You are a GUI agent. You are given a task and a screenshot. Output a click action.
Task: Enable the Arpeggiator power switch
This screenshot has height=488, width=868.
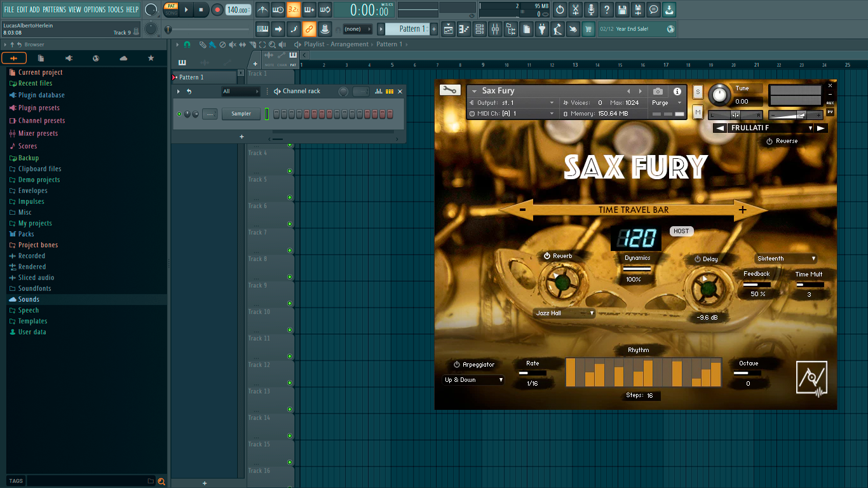pos(457,365)
